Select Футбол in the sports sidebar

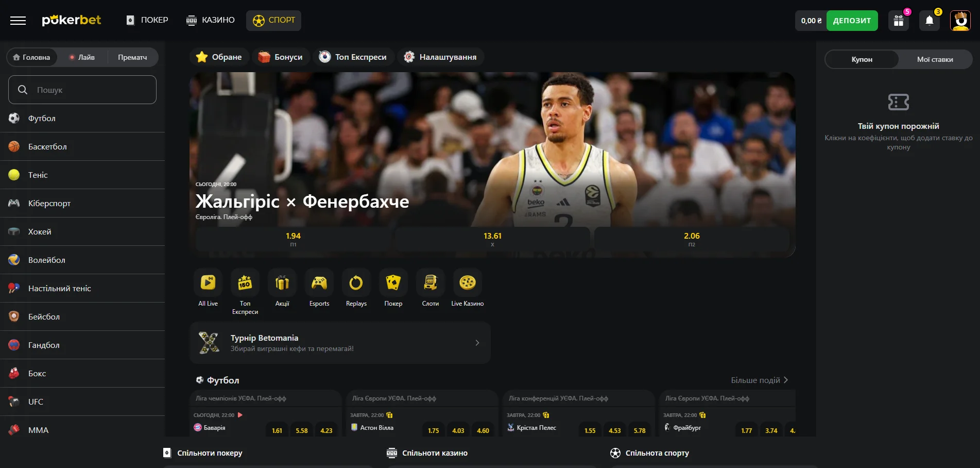pyautogui.click(x=82, y=118)
